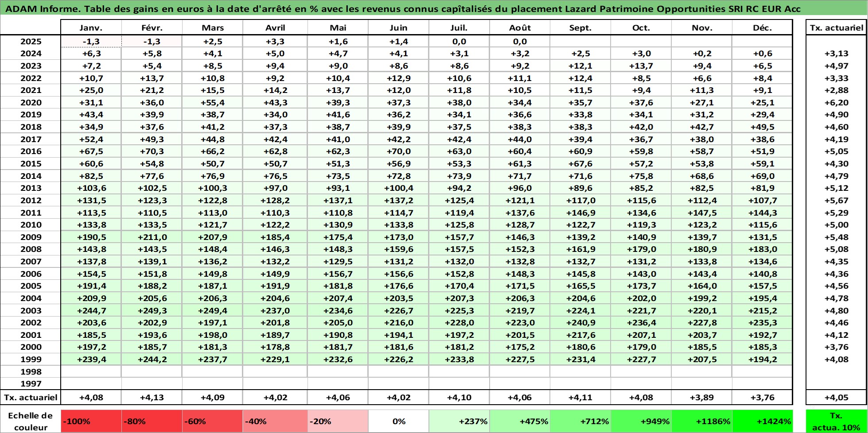Click the 'Juil.' column header
The width and height of the screenshot is (868, 433).
tap(459, 27)
